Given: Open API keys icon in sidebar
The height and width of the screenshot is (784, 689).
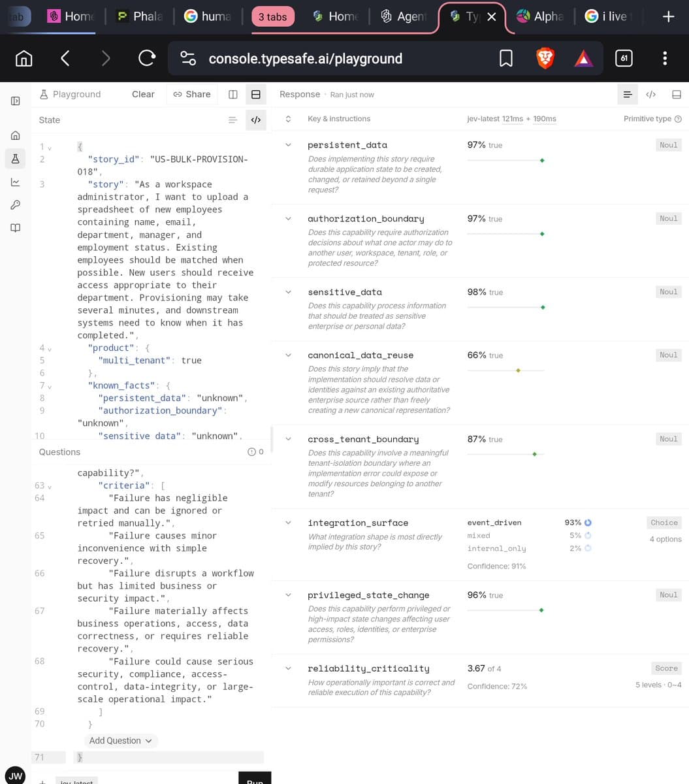Looking at the screenshot, I should (x=15, y=204).
